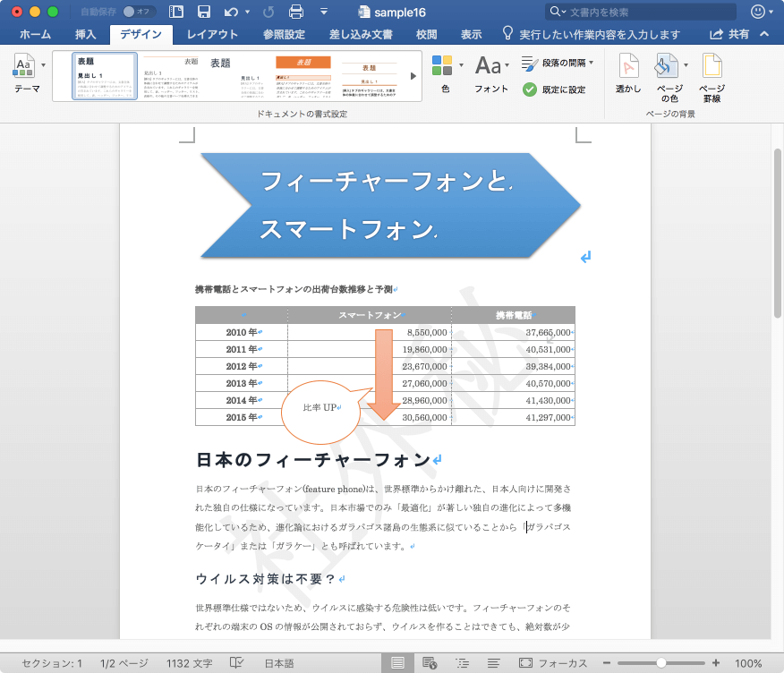The height and width of the screenshot is (673, 784).
Task: Click the Share (共有) icon
Action: 717,34
